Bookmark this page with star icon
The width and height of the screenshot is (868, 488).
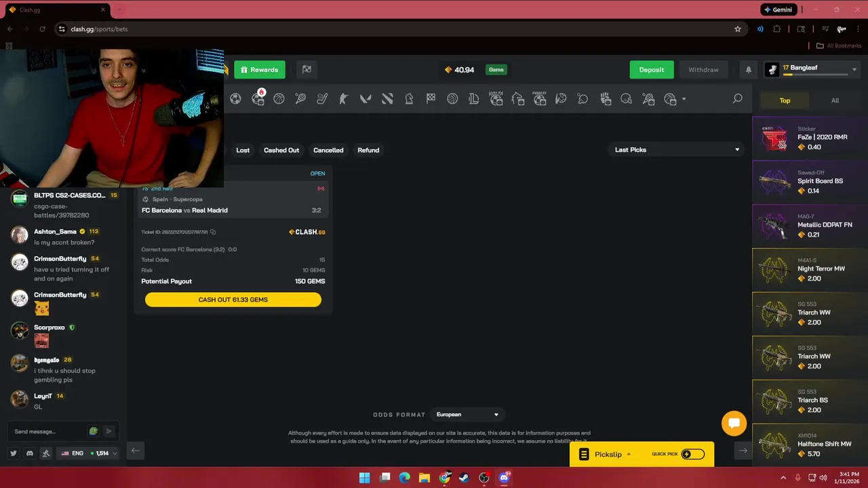pos(738,29)
